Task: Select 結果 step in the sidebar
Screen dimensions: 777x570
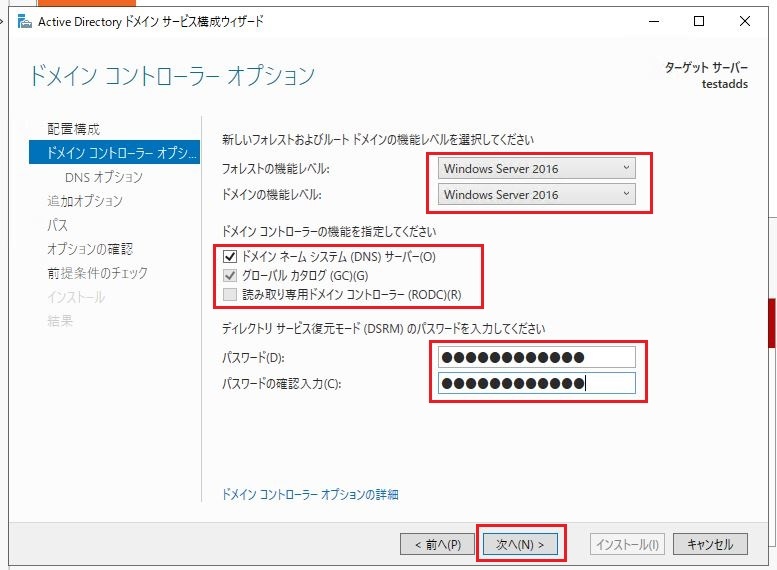Action: point(60,321)
